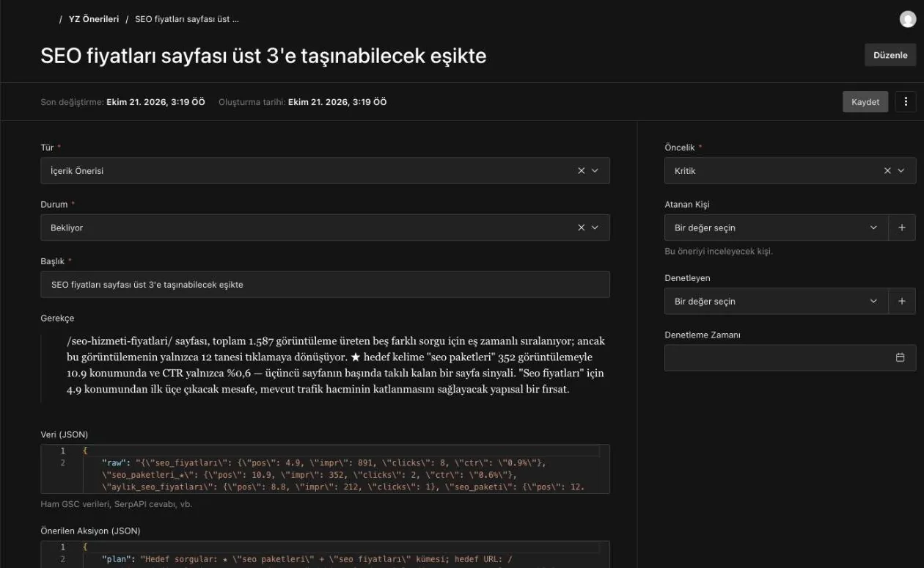Go to the YZ Önerileri breadcrumb
The height and width of the screenshot is (568, 924).
(x=94, y=19)
